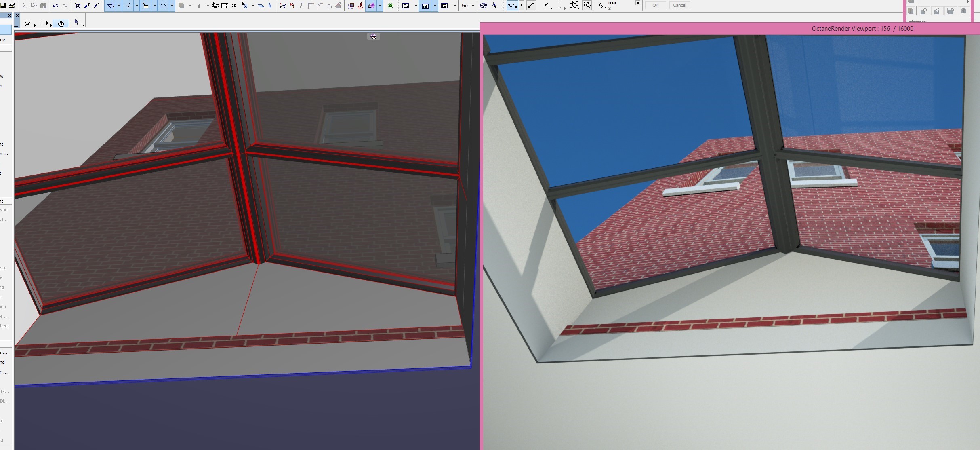This screenshot has height=450, width=980.
Task: Click the Save floppy disk icon
Action: click(x=3, y=6)
